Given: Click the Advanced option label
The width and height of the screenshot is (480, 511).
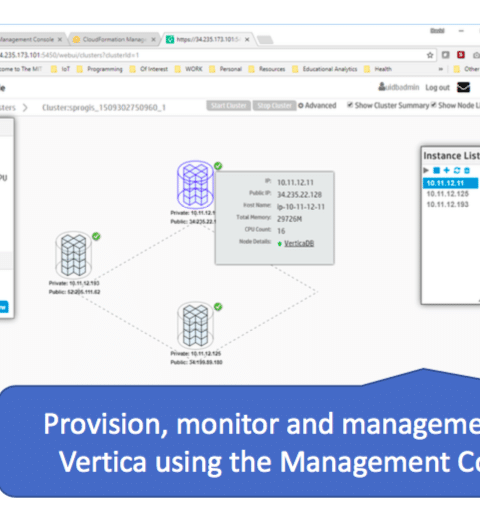Looking at the screenshot, I should coord(321,106).
